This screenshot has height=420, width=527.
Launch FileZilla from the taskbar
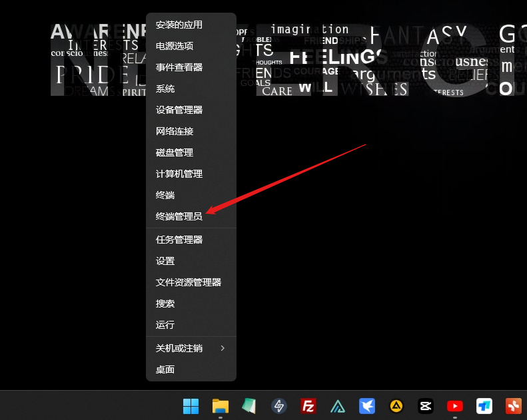click(308, 405)
